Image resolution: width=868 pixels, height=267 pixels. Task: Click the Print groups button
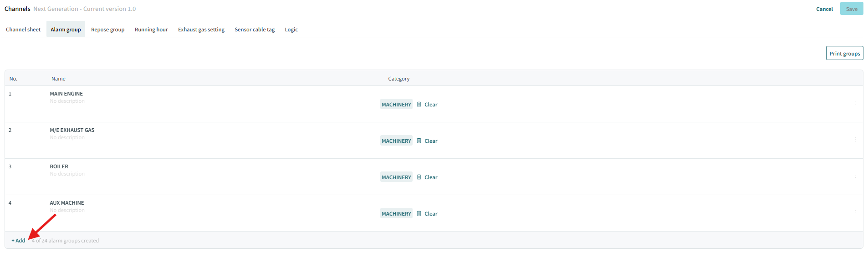pos(845,53)
